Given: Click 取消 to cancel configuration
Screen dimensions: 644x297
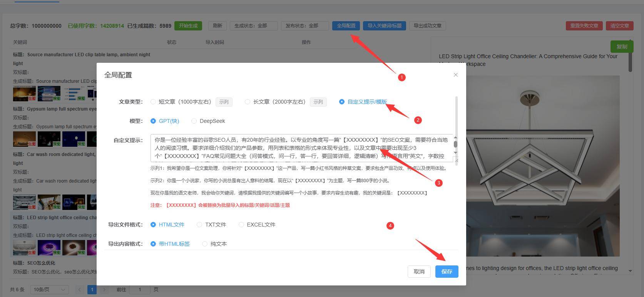Looking at the screenshot, I should [x=419, y=272].
